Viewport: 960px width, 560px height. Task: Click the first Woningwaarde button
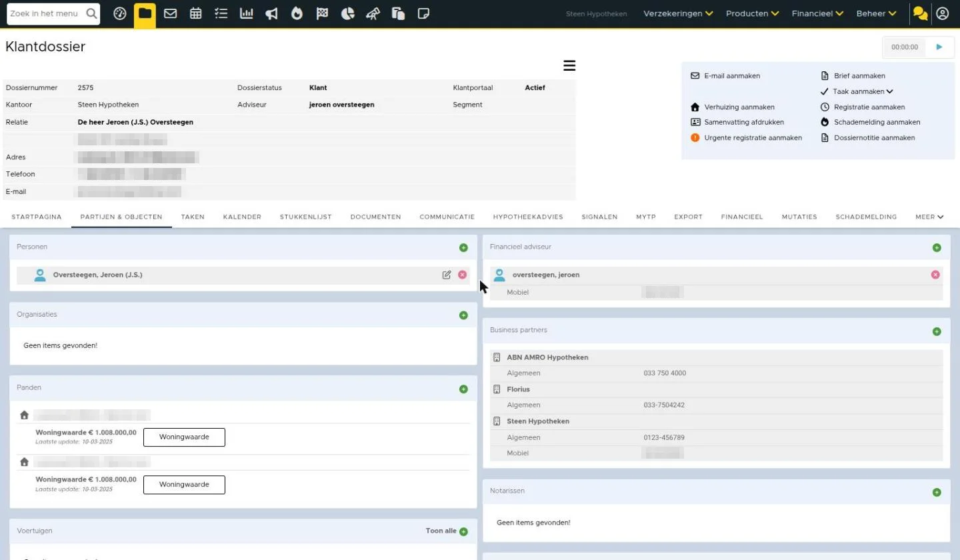184,437
